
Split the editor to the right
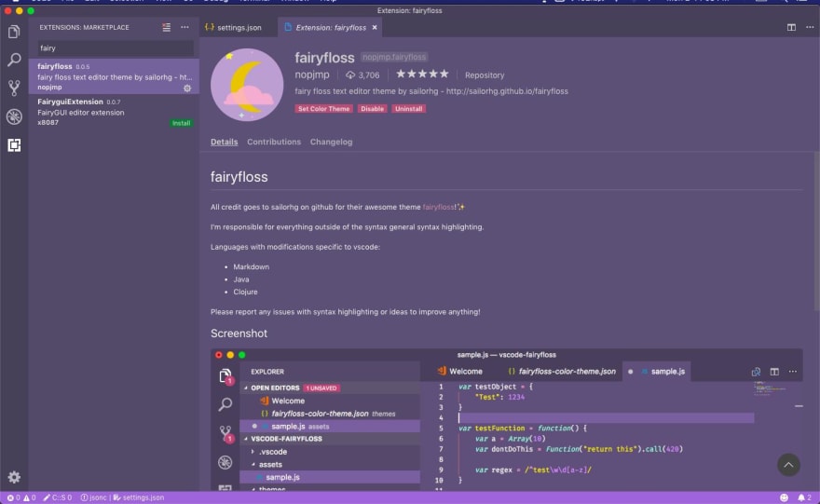[x=791, y=27]
